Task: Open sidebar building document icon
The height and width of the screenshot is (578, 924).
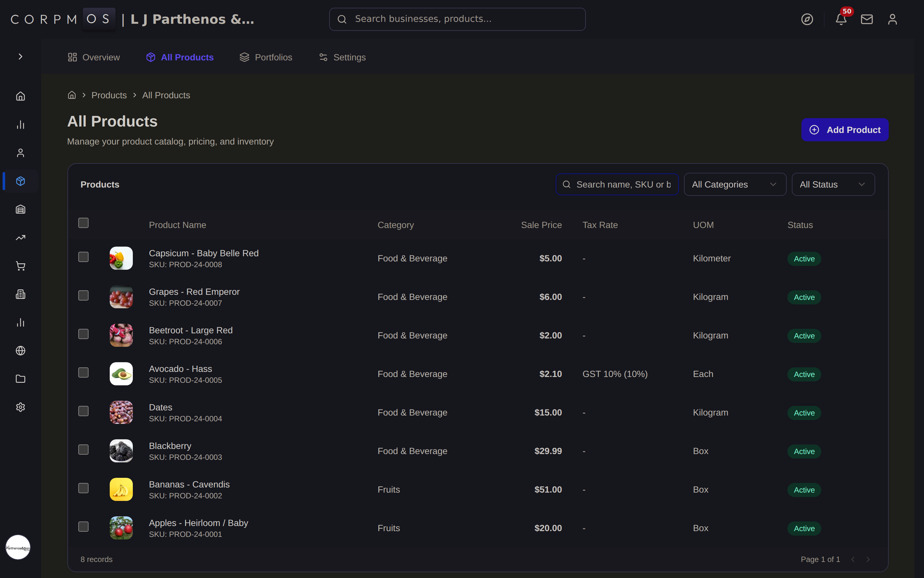Action: tap(21, 294)
